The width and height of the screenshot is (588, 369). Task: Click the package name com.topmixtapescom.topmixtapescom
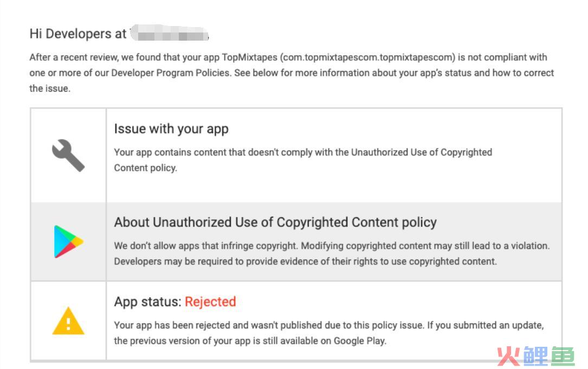click(369, 57)
